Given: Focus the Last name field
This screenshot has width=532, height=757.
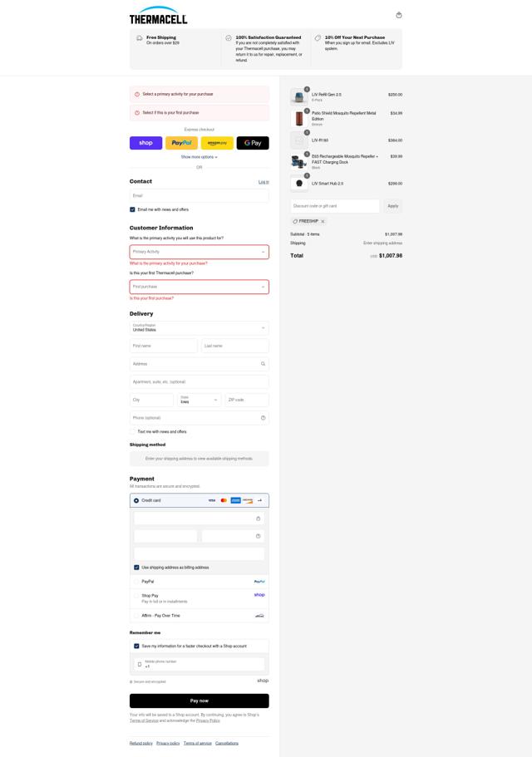Looking at the screenshot, I should tap(235, 346).
